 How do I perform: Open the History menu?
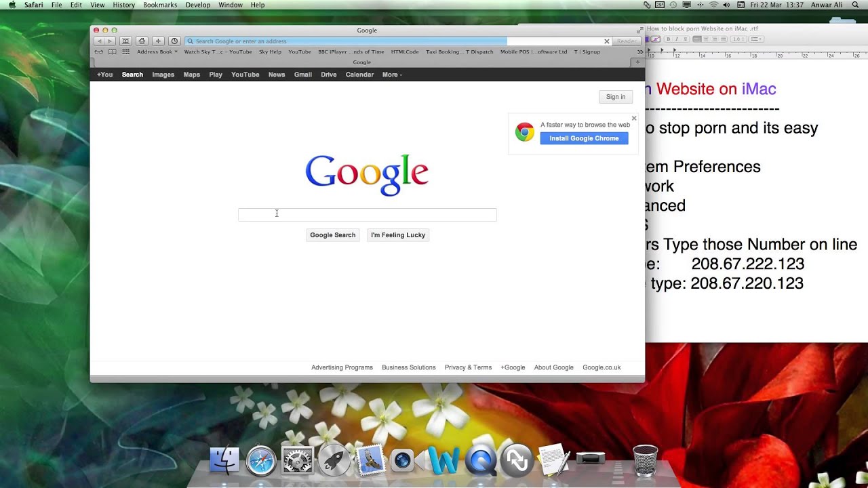coord(124,5)
